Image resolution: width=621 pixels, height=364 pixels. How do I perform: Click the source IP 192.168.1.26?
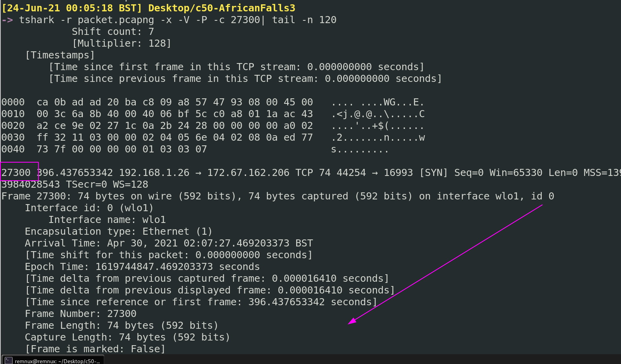(x=154, y=173)
